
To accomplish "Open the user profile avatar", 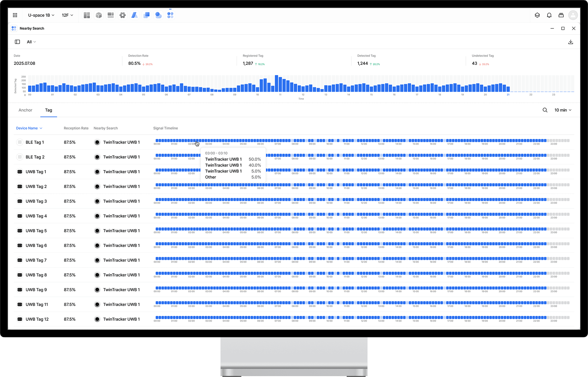I will 573,15.
